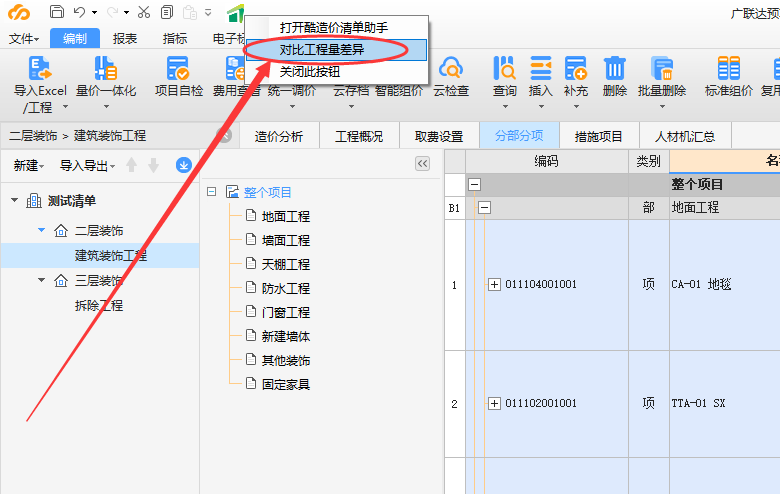
Task: Collapse the section panel with the << button
Action: pos(422,164)
